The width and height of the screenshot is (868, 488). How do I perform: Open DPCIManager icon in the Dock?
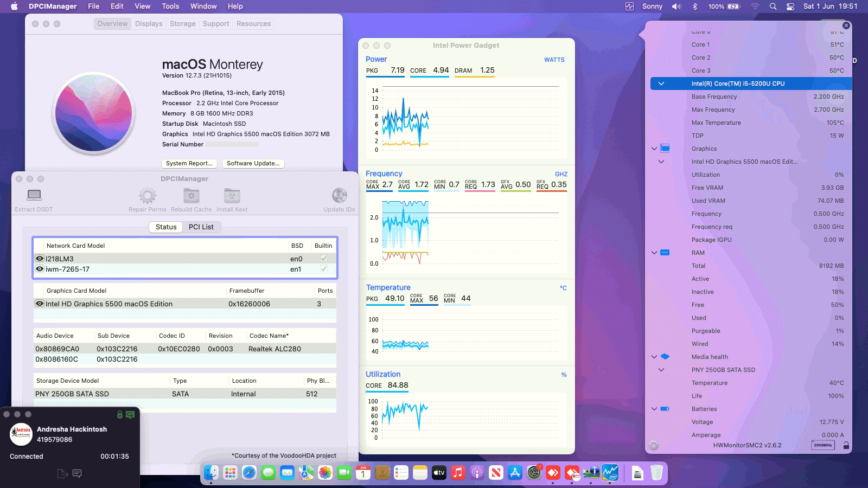591,473
